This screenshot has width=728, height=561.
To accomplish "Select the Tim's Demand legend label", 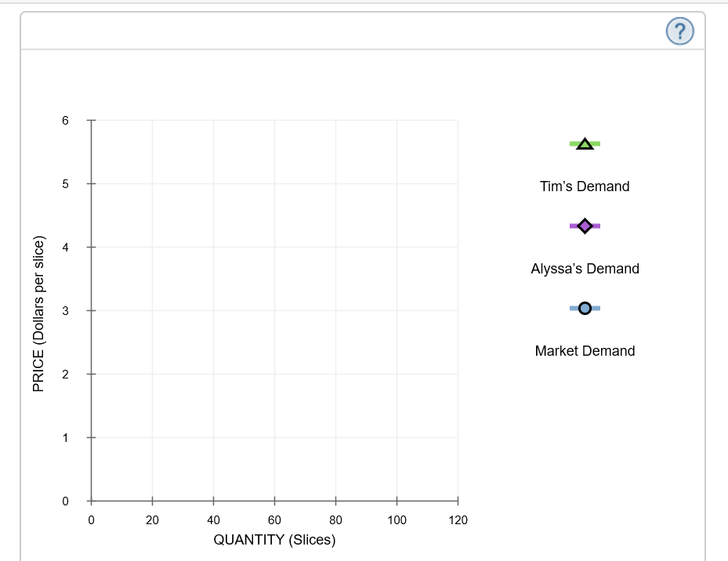I will point(583,186).
